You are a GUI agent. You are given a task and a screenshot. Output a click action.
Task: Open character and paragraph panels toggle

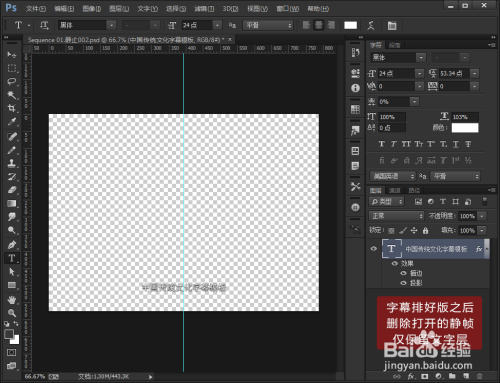pyautogui.click(x=392, y=25)
